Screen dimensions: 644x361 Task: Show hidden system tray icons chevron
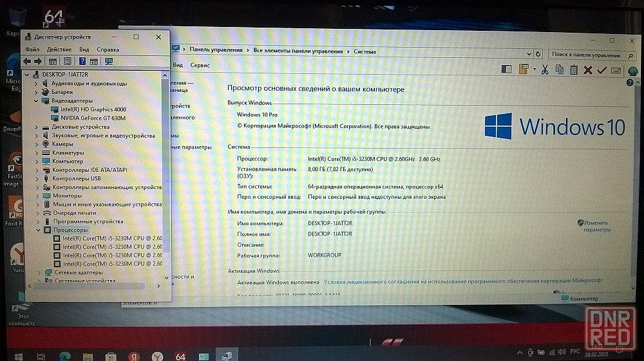tap(520, 353)
